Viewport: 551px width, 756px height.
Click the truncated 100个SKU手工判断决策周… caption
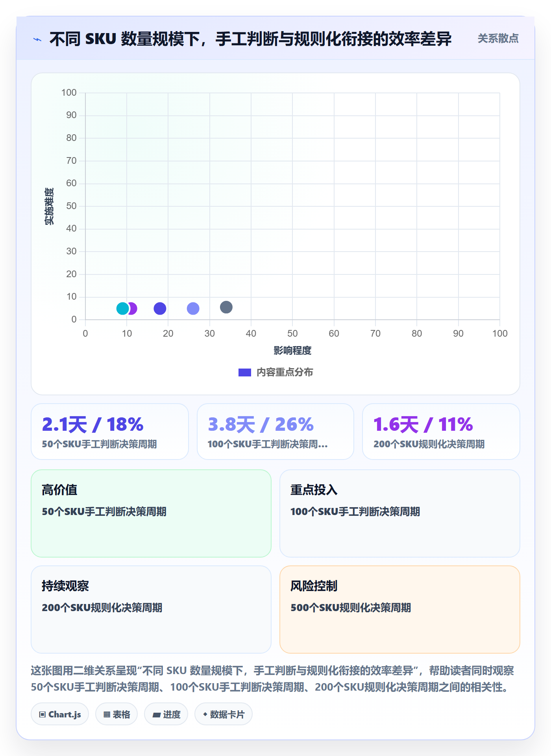coord(268,444)
